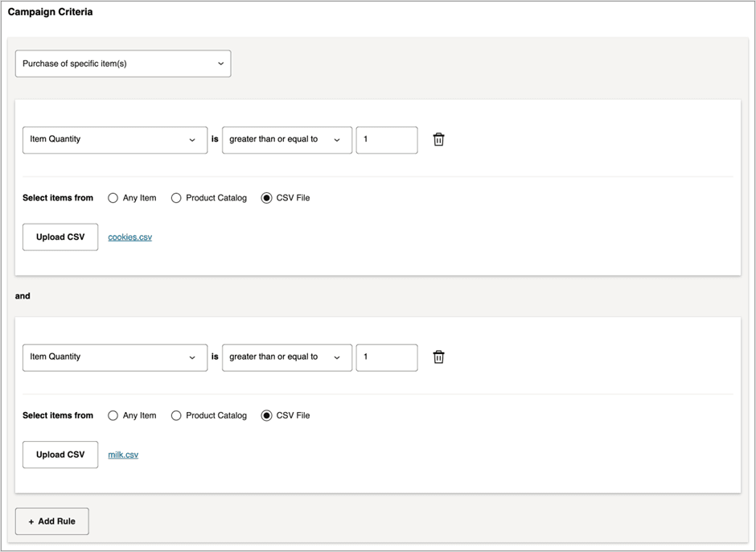Screen dimensions: 756x552
Task: Click the '+ Add Rule' button
Action: click(x=52, y=521)
